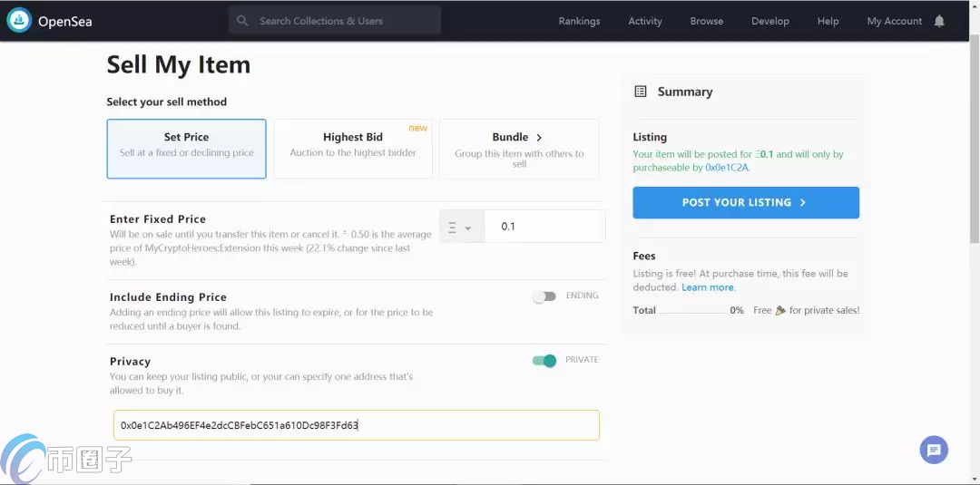Image resolution: width=980 pixels, height=485 pixels.
Task: Click the search magnifier icon
Action: (242, 21)
